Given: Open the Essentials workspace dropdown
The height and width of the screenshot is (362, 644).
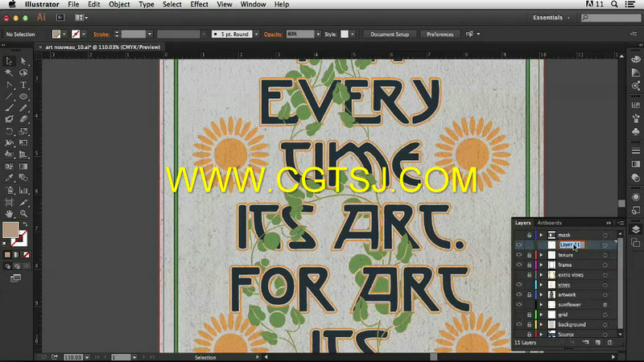Looking at the screenshot, I should click(x=551, y=18).
